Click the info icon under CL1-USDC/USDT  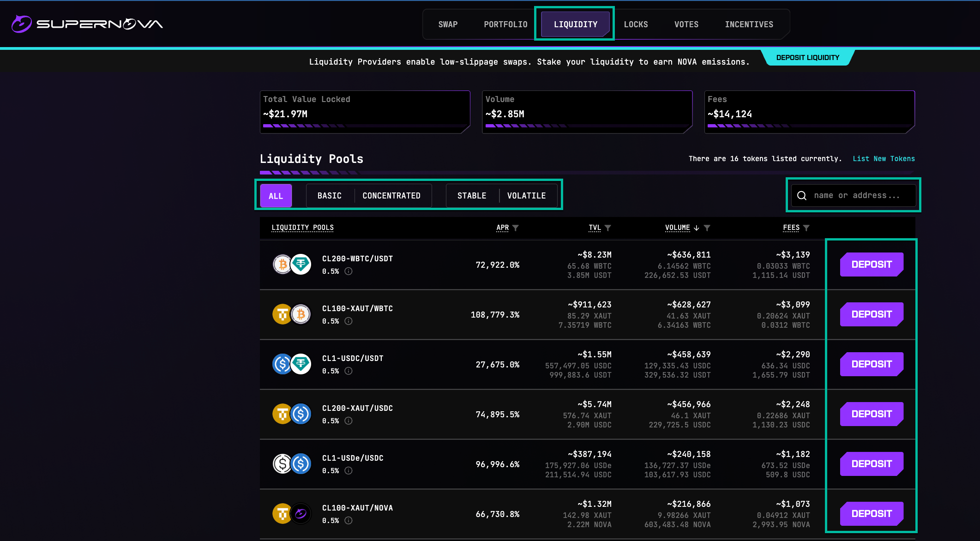pyautogui.click(x=349, y=371)
